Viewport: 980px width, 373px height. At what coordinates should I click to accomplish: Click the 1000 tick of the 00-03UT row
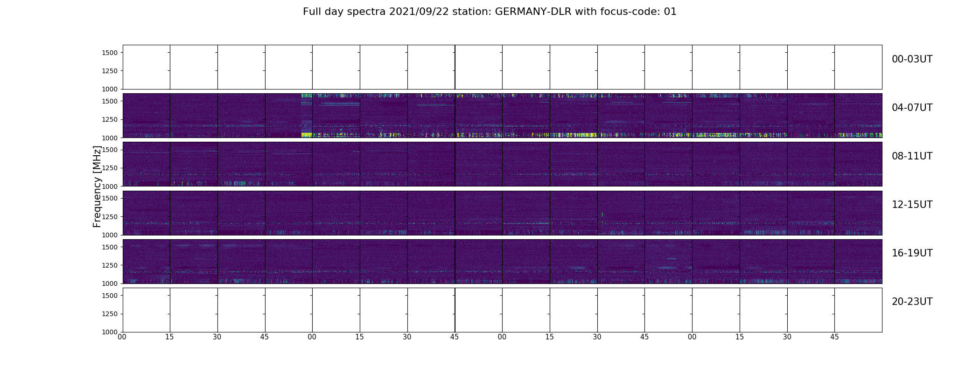pyautogui.click(x=110, y=89)
